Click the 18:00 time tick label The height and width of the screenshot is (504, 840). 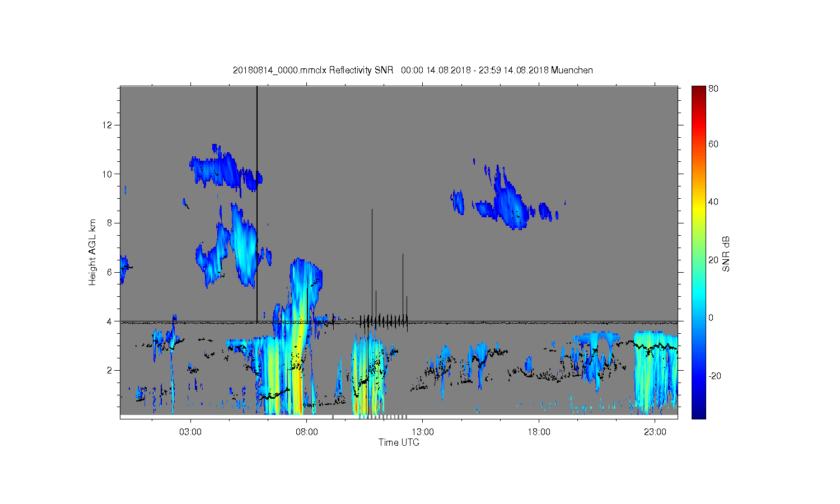click(x=539, y=432)
